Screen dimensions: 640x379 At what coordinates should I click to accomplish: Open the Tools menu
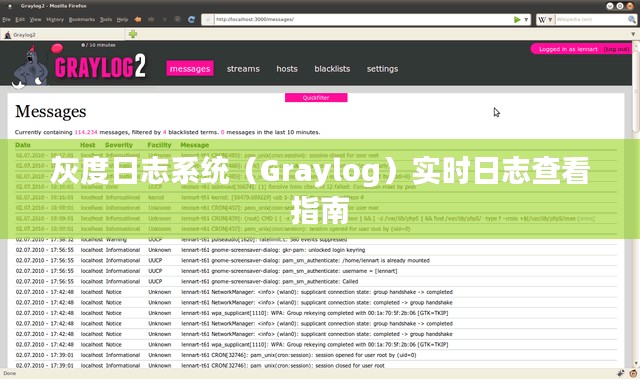pos(106,19)
